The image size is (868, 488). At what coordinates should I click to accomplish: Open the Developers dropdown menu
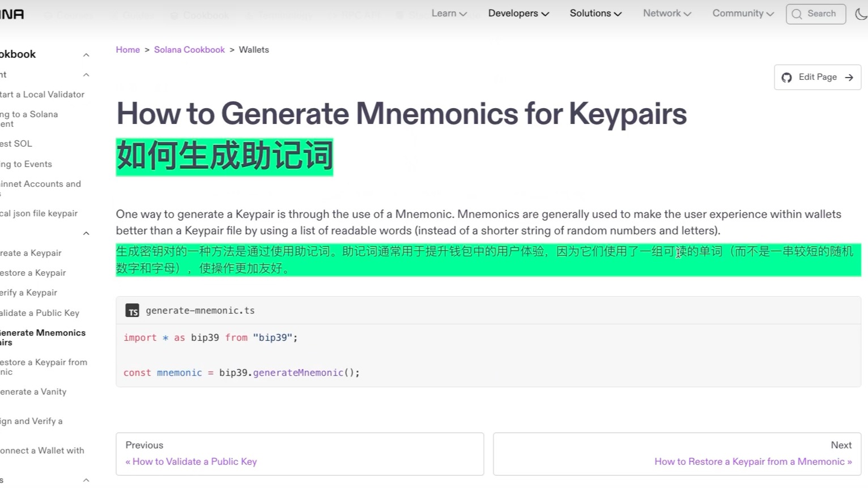pyautogui.click(x=518, y=14)
